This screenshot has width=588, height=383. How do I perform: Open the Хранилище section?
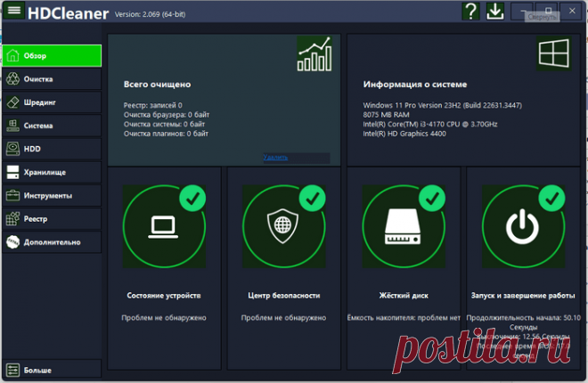[52, 172]
